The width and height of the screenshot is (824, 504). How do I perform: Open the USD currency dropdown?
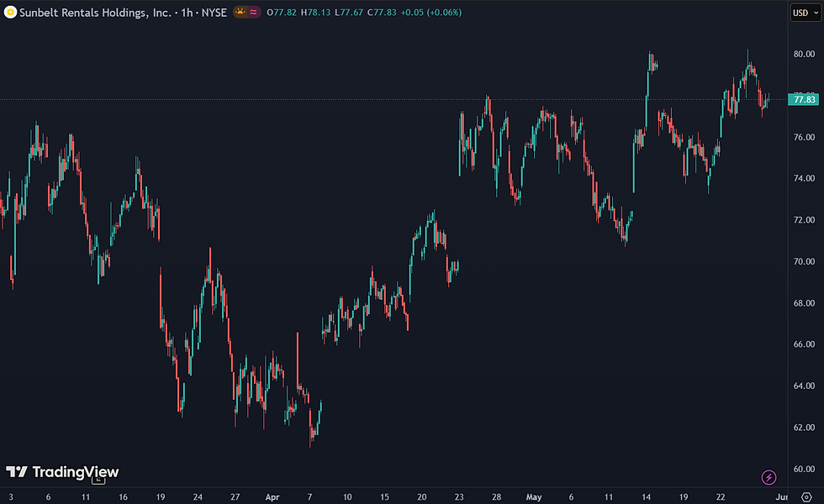click(806, 13)
